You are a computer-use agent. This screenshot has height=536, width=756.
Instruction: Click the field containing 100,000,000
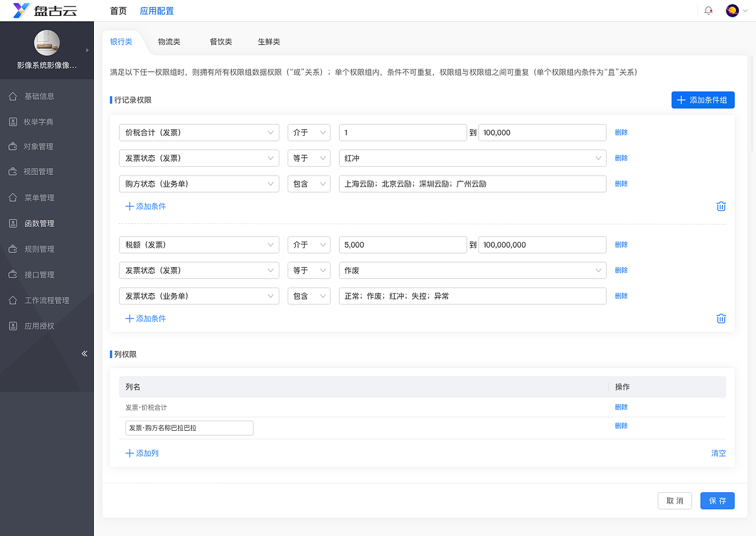542,245
